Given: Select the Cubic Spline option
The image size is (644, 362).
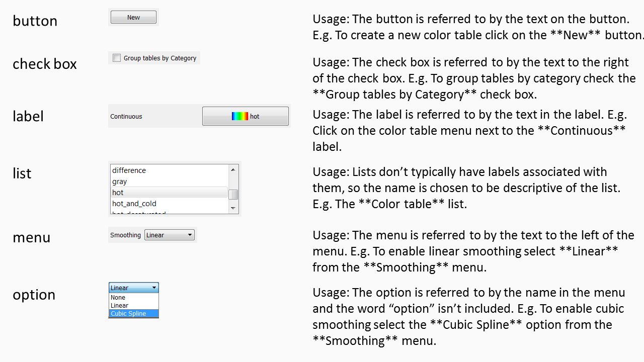Looking at the screenshot, I should click(x=134, y=314).
